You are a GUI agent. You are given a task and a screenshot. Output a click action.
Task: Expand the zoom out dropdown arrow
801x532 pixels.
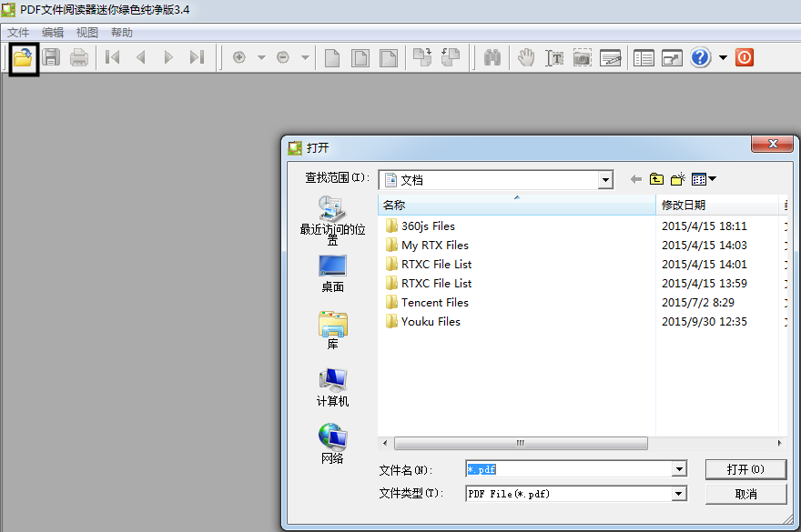(x=305, y=57)
